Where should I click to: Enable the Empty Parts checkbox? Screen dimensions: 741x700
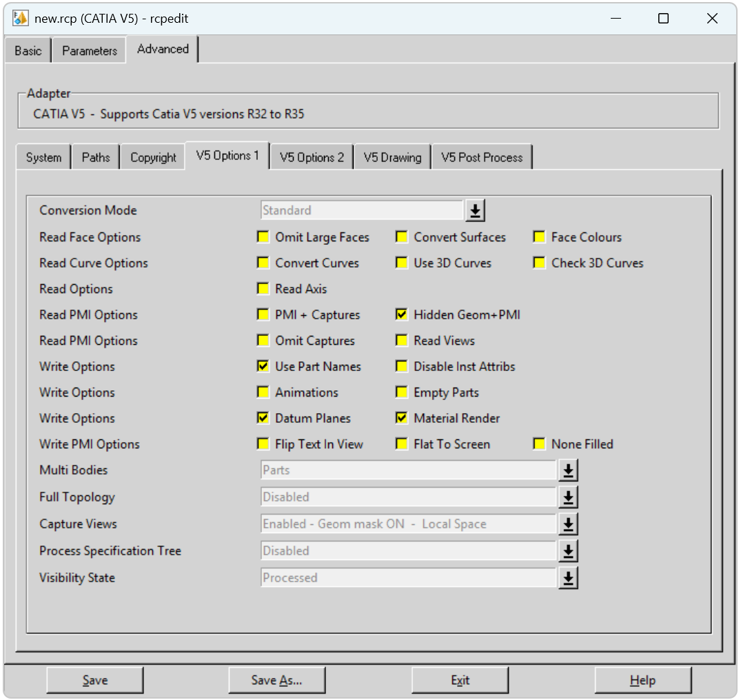point(401,392)
